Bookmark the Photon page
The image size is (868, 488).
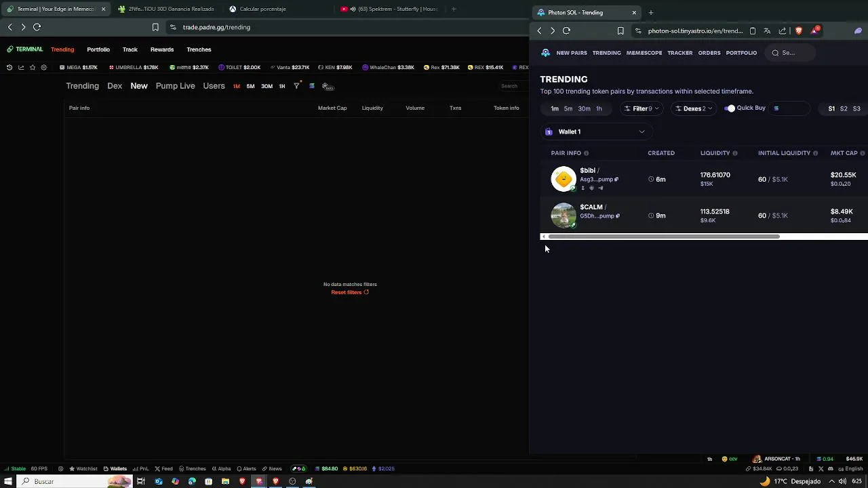pyautogui.click(x=620, y=30)
